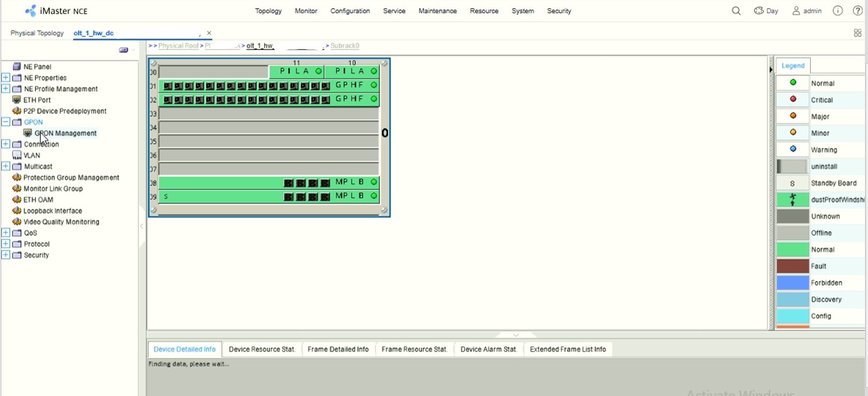Open the System menu

click(523, 11)
